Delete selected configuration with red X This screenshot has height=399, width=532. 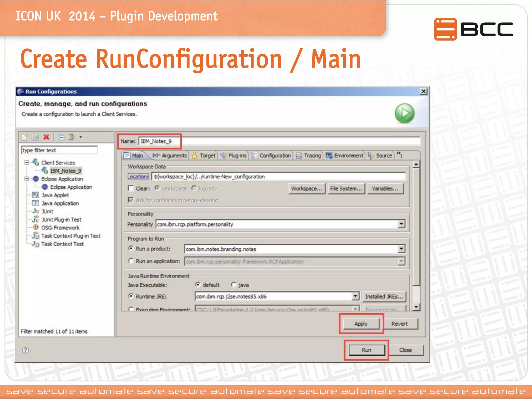pos(46,137)
